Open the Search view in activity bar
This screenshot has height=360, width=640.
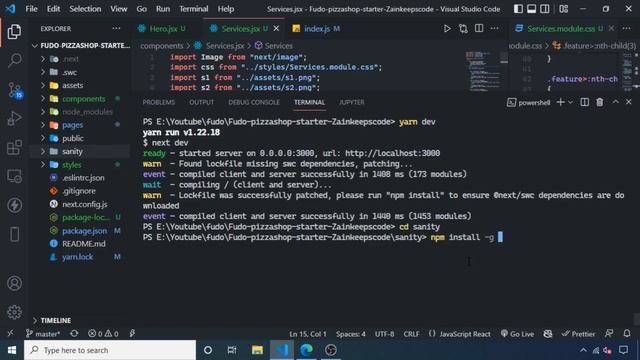(14, 60)
